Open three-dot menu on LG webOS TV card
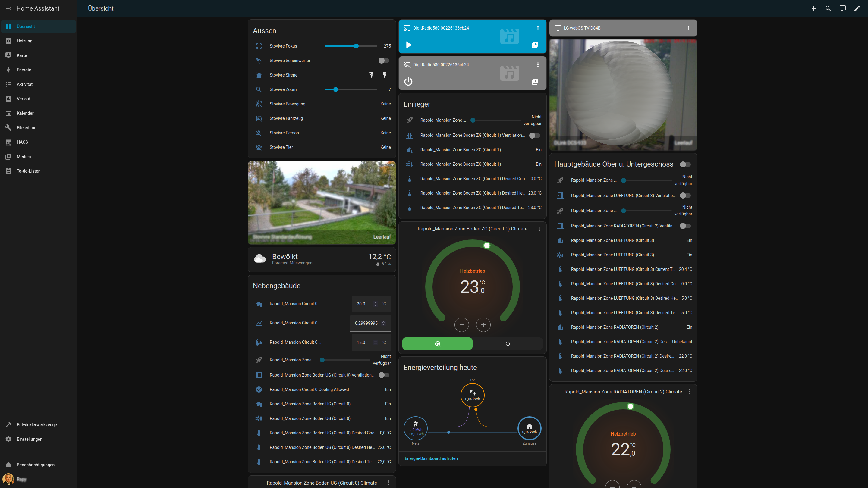Viewport: 868px width, 488px height. click(x=688, y=28)
